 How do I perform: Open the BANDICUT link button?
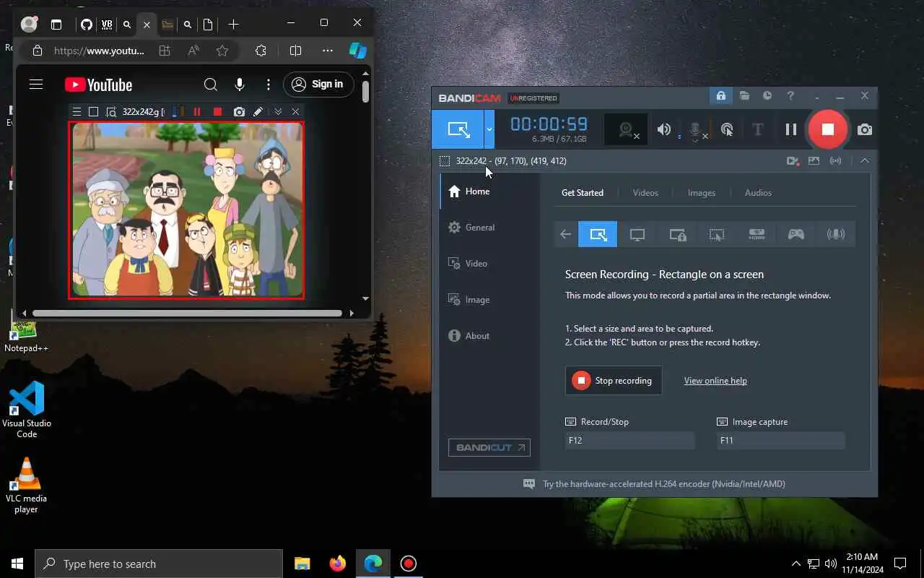coord(489,447)
